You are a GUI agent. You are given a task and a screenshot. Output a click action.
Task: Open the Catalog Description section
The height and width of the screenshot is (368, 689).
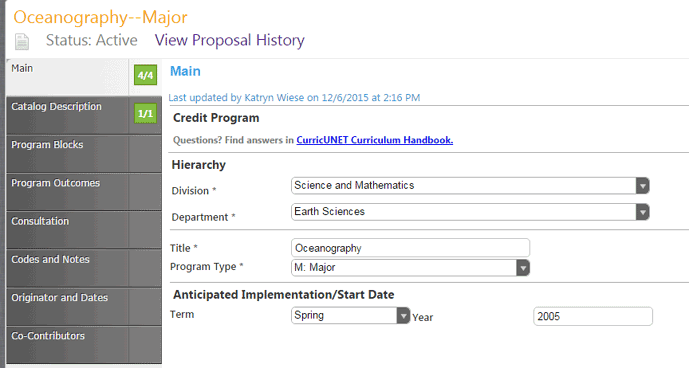click(x=68, y=115)
